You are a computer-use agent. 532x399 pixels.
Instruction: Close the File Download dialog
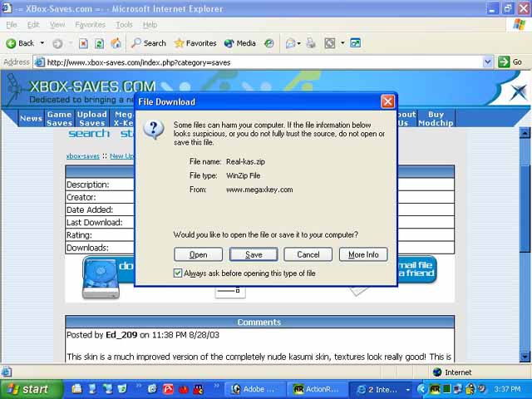(387, 101)
